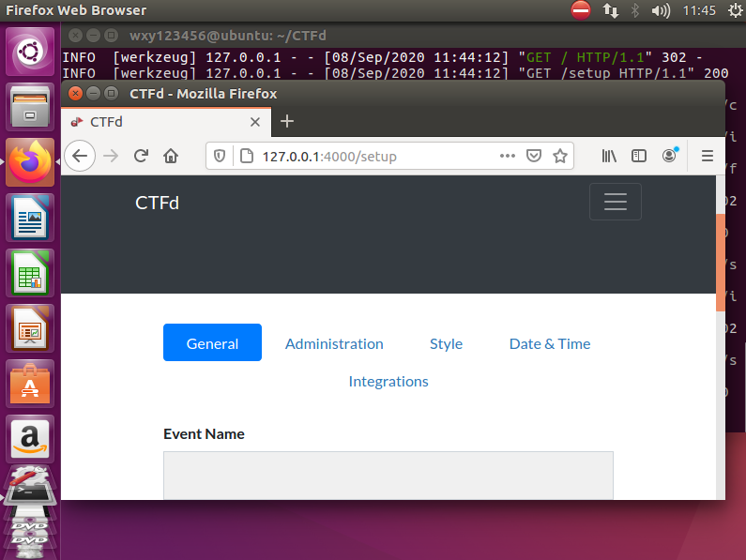Switch to the Administration tab
This screenshot has width=746, height=560.
[334, 343]
